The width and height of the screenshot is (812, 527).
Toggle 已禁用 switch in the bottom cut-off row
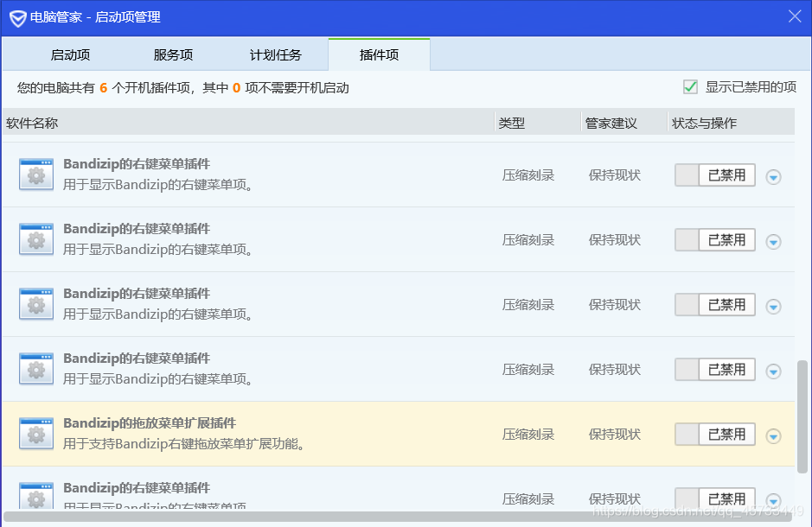point(714,498)
